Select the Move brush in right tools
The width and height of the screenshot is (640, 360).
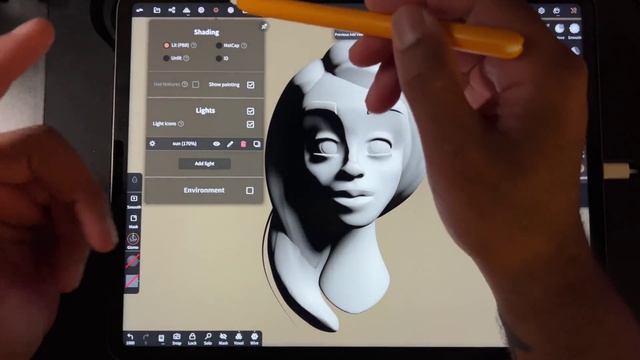(560, 31)
